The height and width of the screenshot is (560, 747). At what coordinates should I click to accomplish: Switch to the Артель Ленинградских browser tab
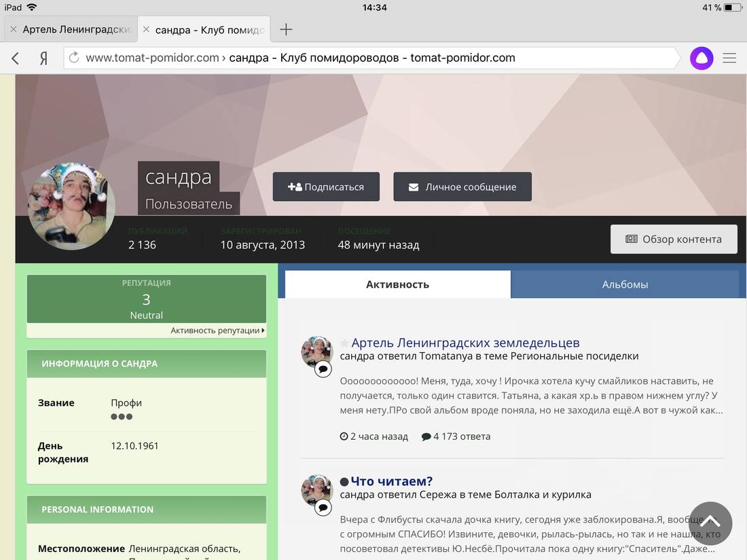pyautogui.click(x=75, y=29)
